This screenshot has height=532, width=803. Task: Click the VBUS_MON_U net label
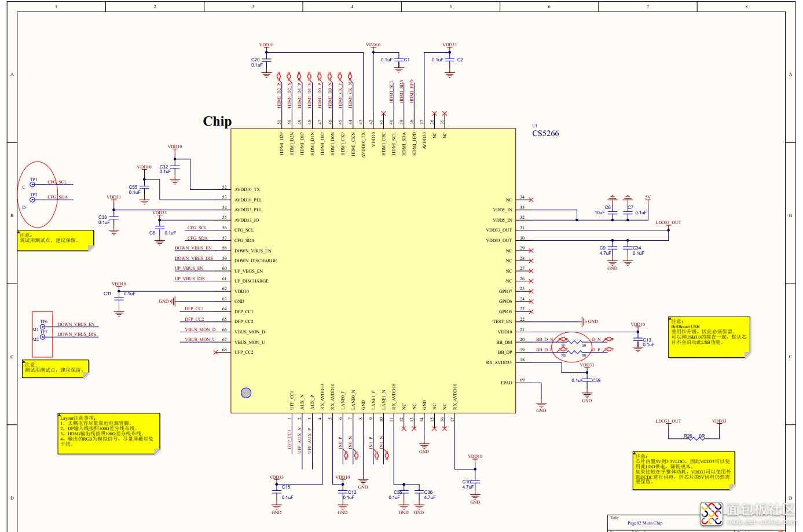coord(200,340)
